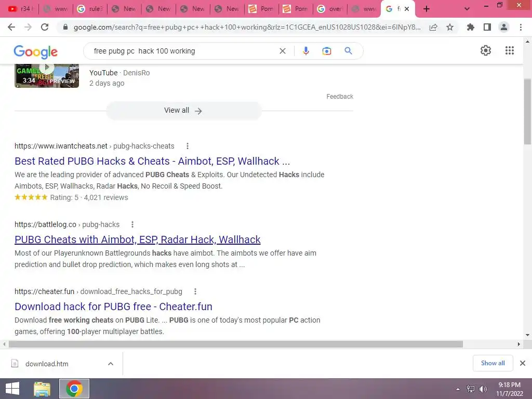Play the YouTube video thumbnail preview
Screen dimensions: 532x399
click(x=47, y=75)
